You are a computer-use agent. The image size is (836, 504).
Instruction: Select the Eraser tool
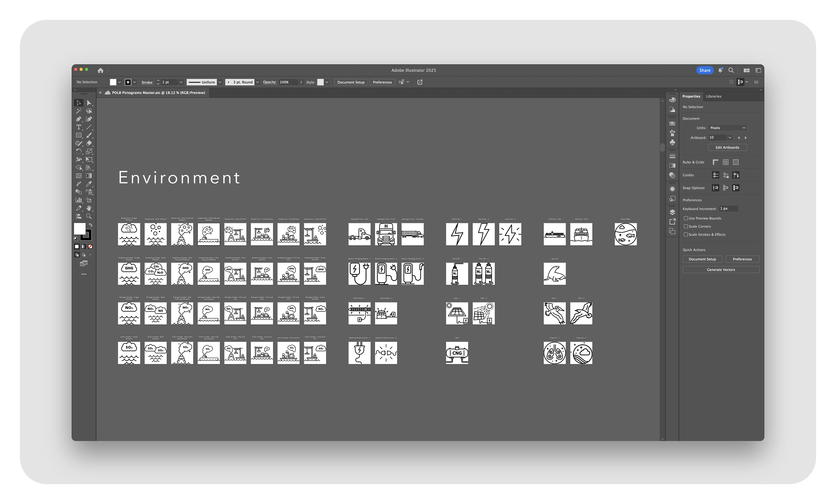click(x=89, y=143)
